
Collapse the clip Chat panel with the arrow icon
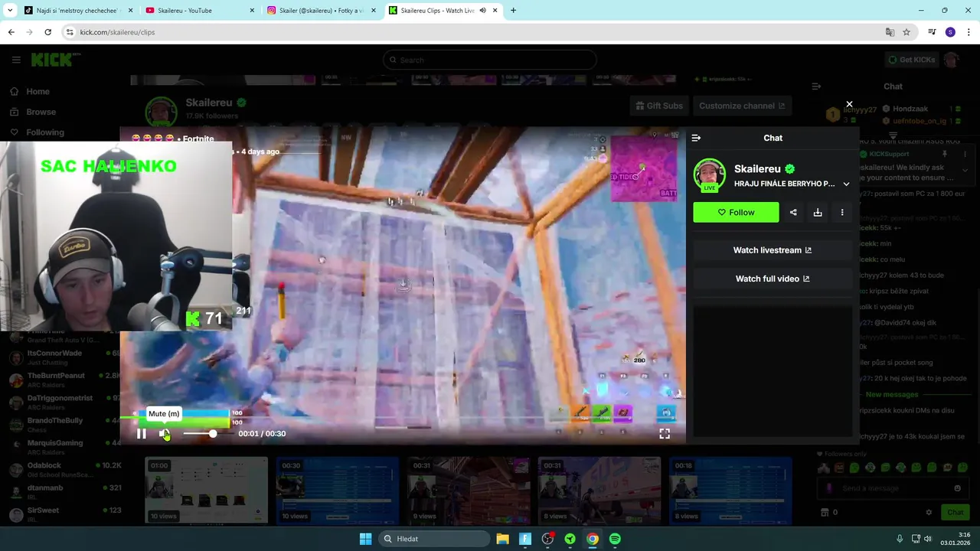[x=696, y=138]
